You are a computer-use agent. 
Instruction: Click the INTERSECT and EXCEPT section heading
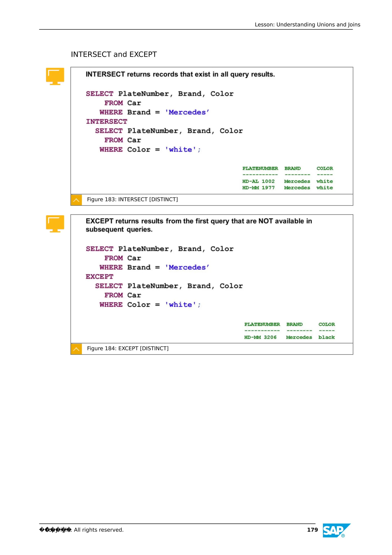(114, 54)
